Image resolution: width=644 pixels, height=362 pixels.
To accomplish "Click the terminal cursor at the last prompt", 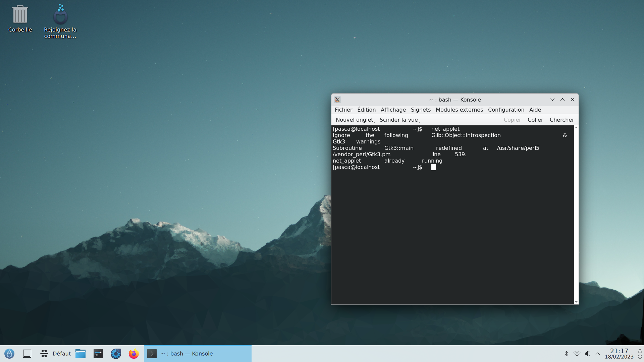I will (434, 167).
